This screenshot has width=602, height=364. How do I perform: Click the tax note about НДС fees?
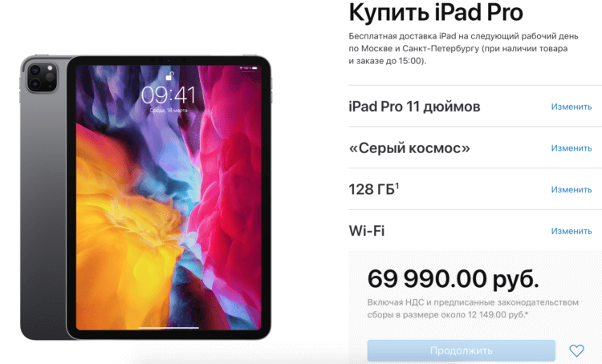[x=473, y=309]
